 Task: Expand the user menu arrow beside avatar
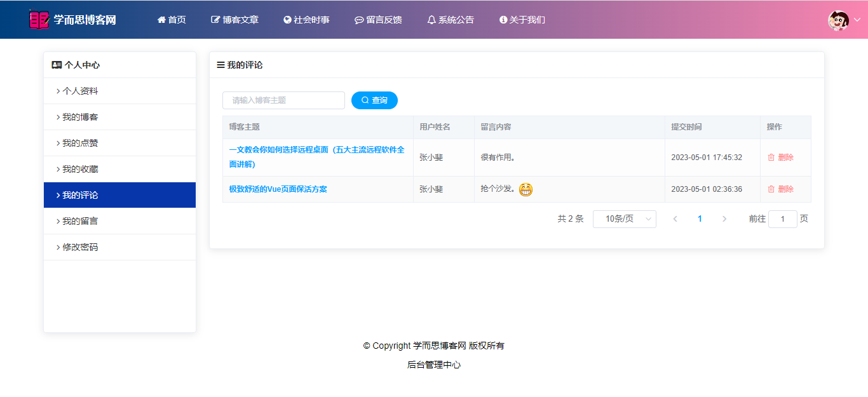point(857,20)
